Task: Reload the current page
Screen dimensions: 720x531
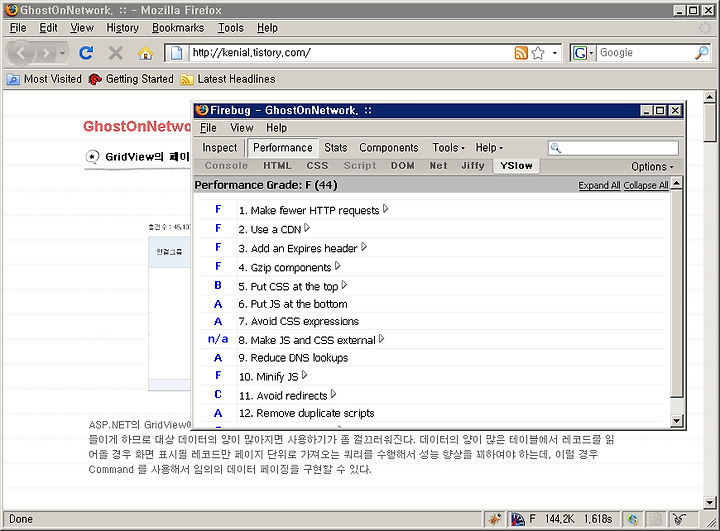Action: click(x=86, y=53)
